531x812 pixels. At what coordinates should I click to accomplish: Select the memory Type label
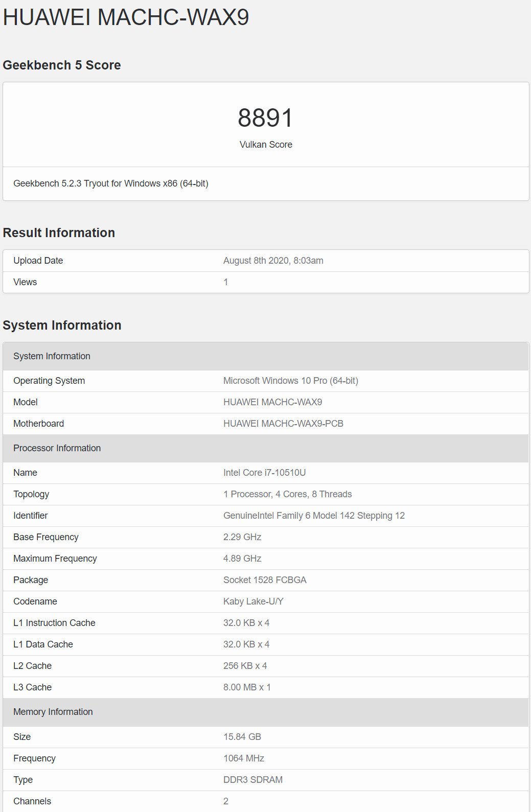click(x=23, y=780)
